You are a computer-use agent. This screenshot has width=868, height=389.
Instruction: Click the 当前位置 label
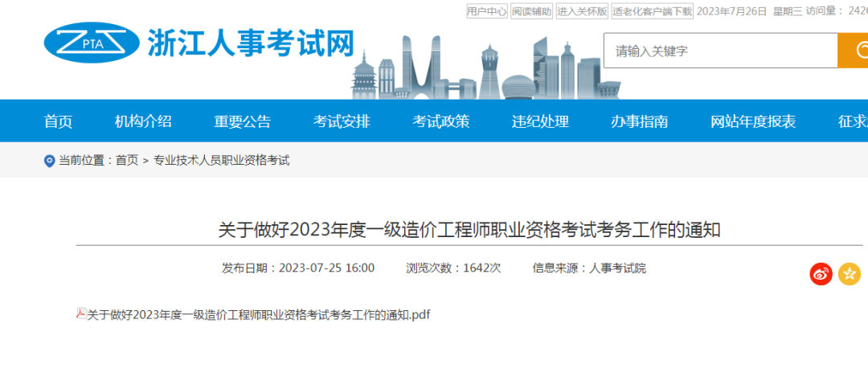tap(81, 161)
